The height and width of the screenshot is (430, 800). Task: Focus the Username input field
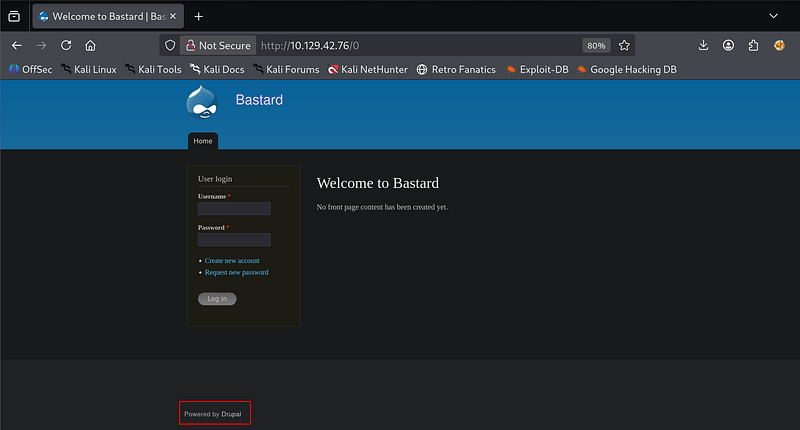coord(234,209)
